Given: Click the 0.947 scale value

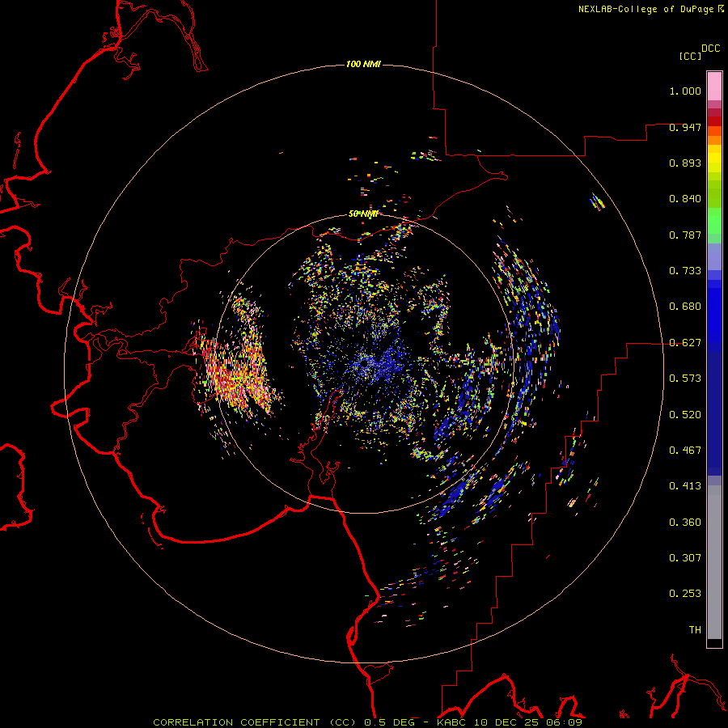Looking at the screenshot, I should 685,127.
